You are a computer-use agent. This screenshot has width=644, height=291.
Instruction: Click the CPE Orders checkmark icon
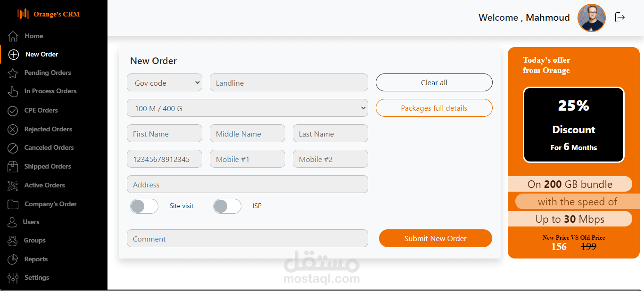(x=13, y=111)
